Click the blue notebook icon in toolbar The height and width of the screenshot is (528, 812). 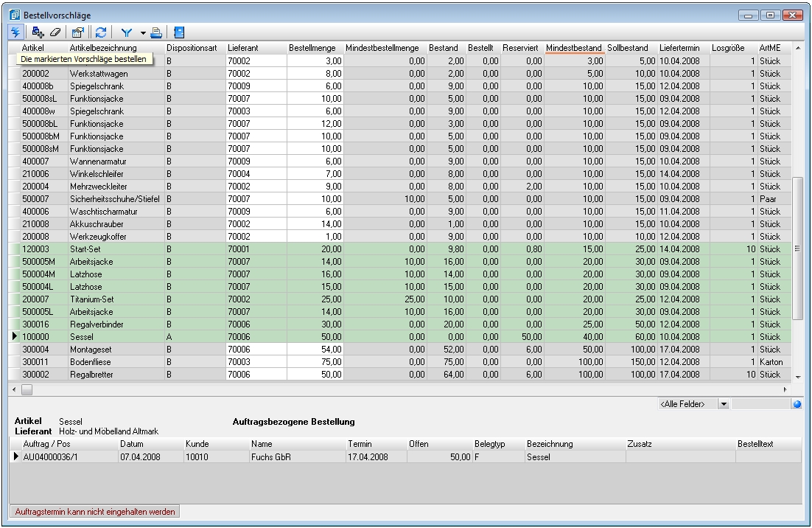tap(179, 32)
